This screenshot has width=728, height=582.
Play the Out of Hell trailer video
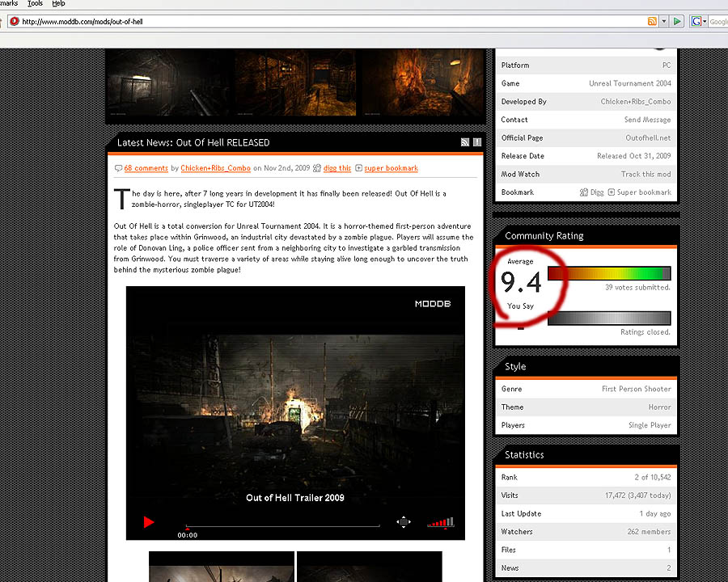point(149,522)
